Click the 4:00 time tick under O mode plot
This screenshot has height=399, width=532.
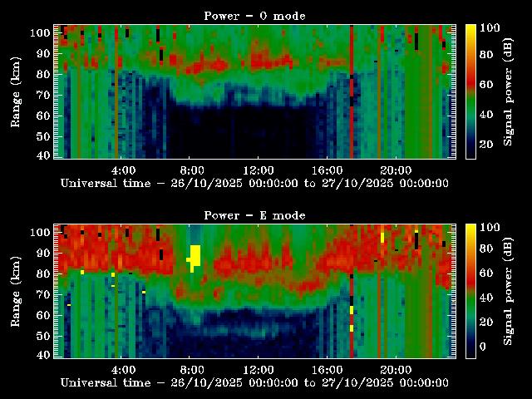click(x=123, y=169)
